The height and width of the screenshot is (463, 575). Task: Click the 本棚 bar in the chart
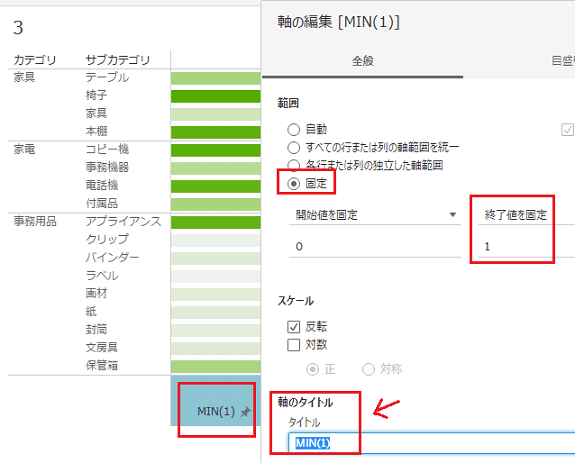[x=216, y=132]
